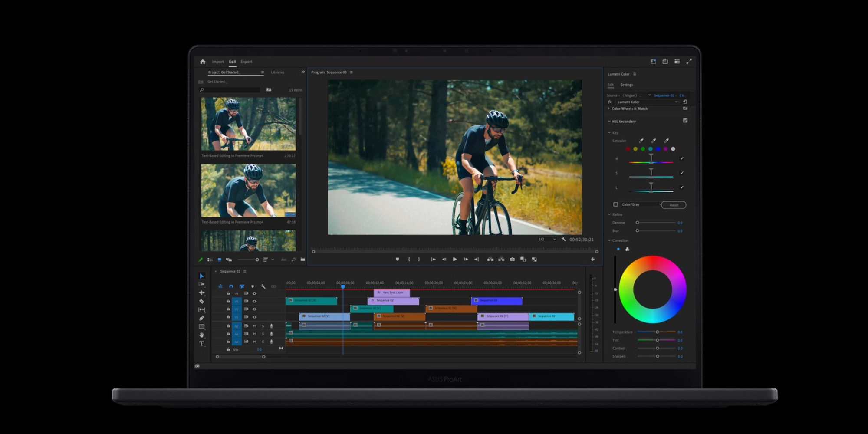Viewport: 868px width, 434px height.
Task: Toggle the HSL Secondary checkbox
Action: [x=685, y=121]
